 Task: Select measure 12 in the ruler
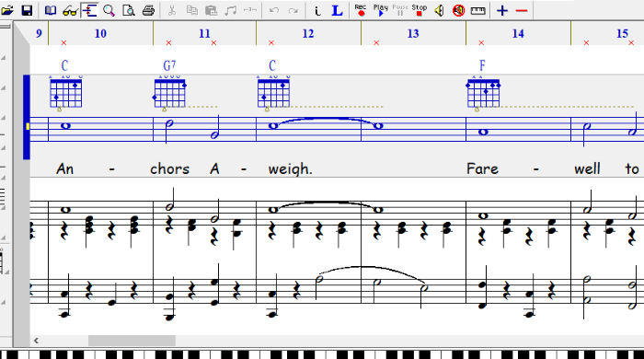pos(308,34)
